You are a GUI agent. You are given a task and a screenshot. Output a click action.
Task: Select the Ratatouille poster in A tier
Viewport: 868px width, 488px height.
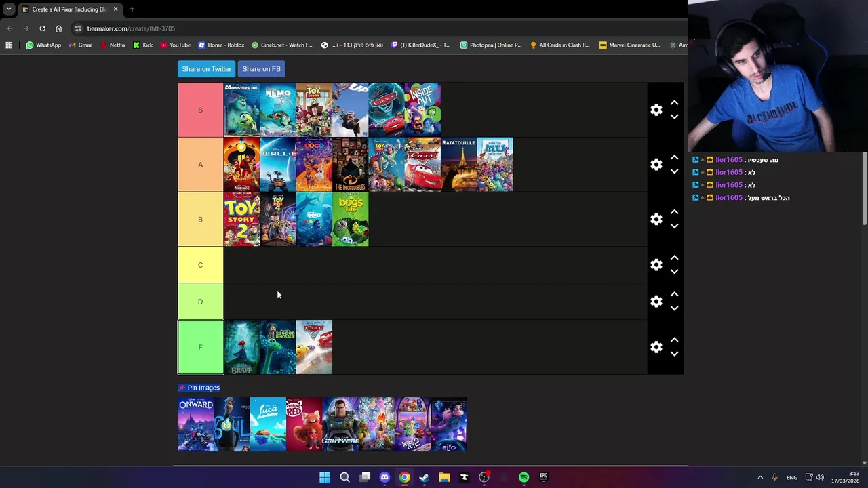(x=458, y=165)
